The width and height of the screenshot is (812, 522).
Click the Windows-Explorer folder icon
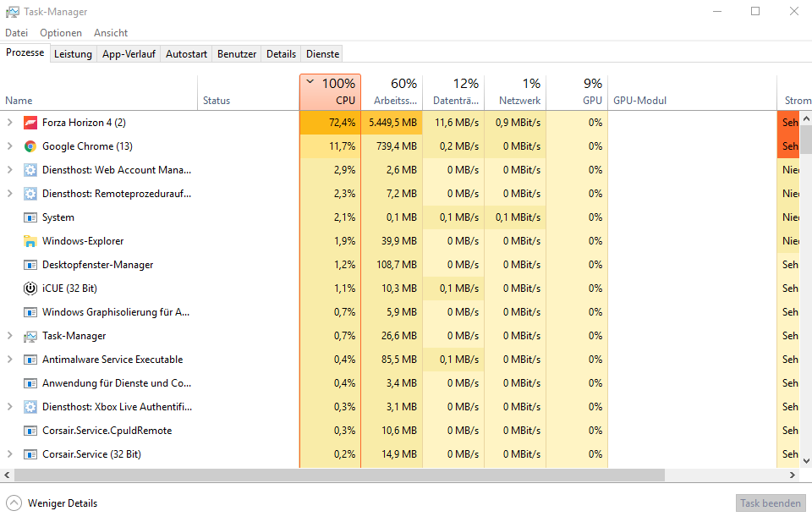[30, 241]
